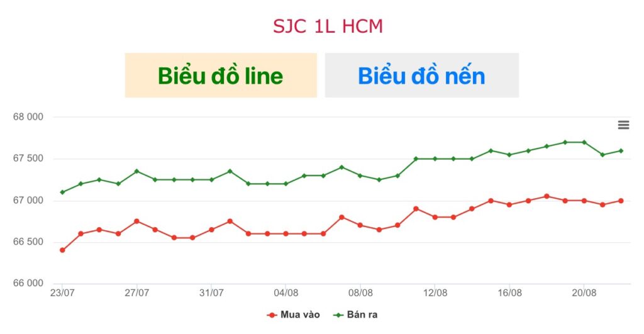Click the 16/08 x-axis date label
The width and height of the screenshot is (644, 334).
[509, 293]
